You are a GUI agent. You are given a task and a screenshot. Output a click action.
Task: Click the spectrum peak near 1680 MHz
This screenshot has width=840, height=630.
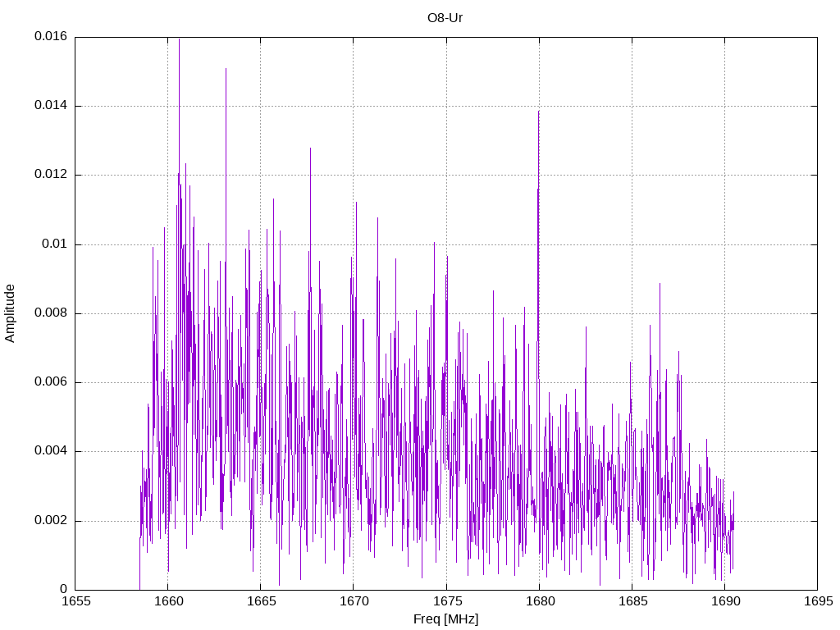538,112
